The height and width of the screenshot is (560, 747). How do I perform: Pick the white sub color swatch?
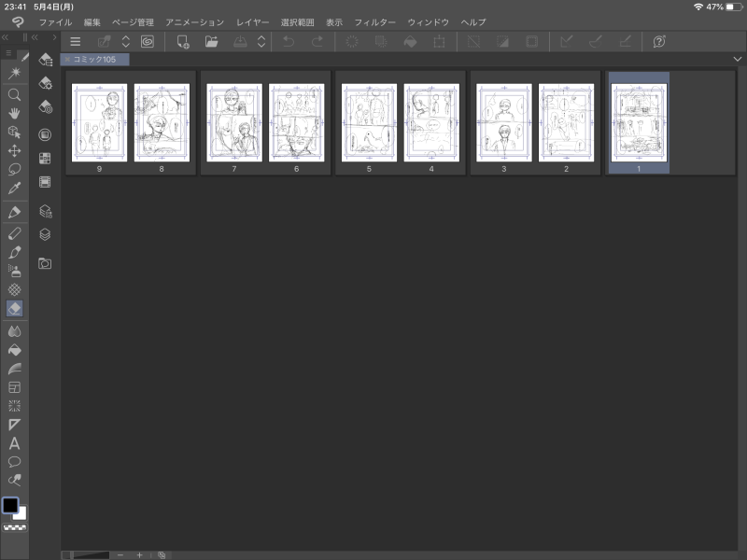[21, 515]
